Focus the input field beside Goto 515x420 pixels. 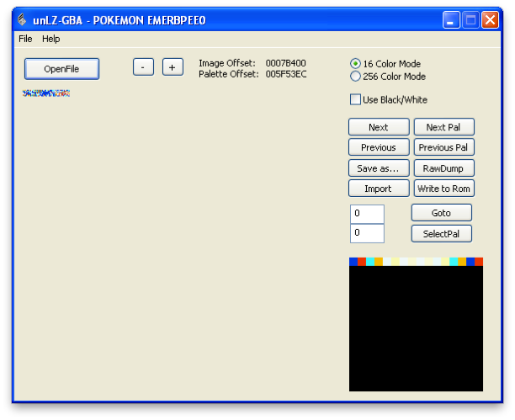coord(367,214)
